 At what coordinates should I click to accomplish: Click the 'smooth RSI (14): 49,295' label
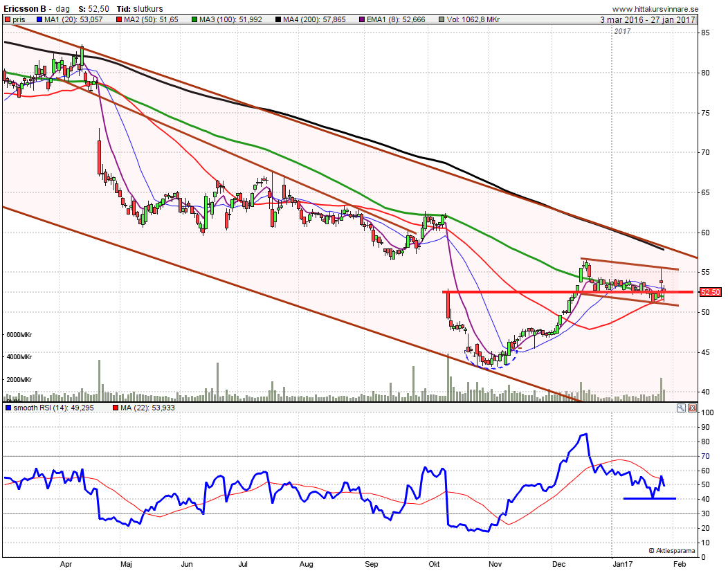(x=53, y=408)
